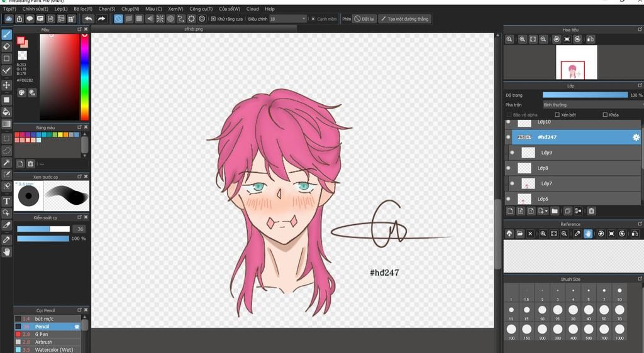Turn off snap with blue circle icon
The height and width of the screenshot is (353, 644).
coord(118,18)
